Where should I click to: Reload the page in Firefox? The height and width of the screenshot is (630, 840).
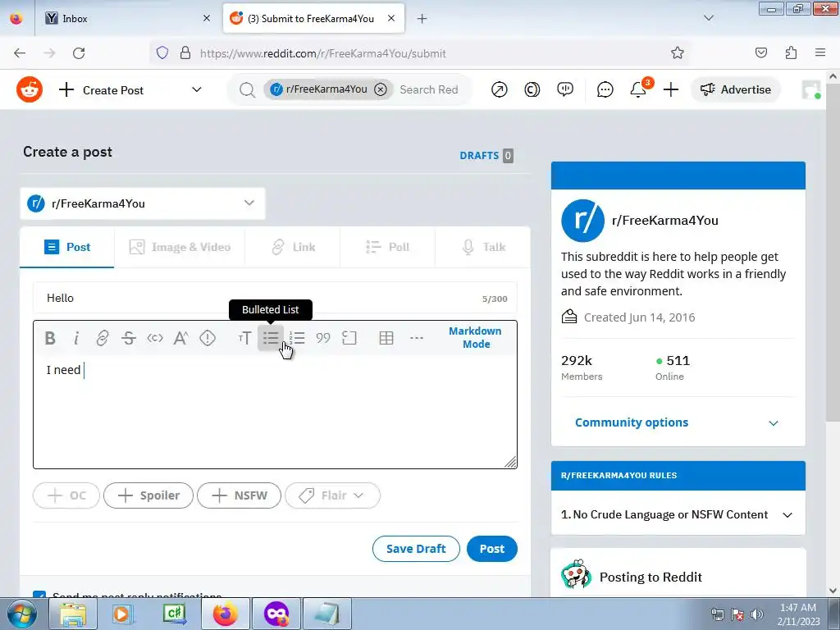point(79,53)
